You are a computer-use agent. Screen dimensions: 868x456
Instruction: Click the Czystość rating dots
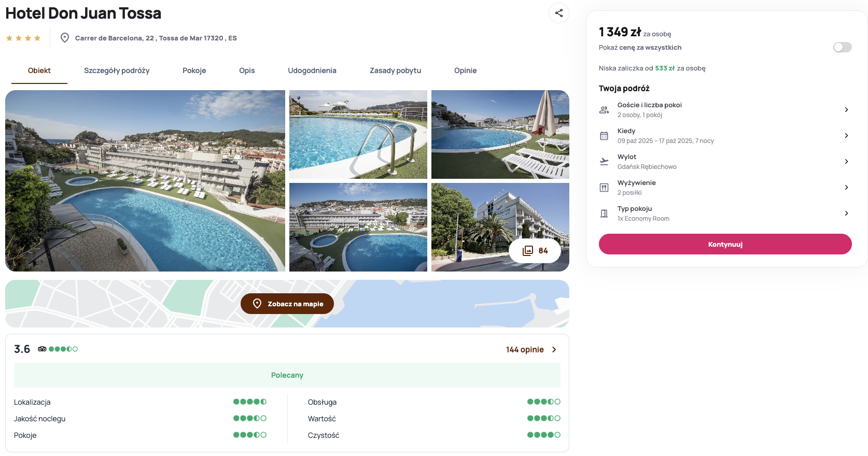click(x=544, y=435)
